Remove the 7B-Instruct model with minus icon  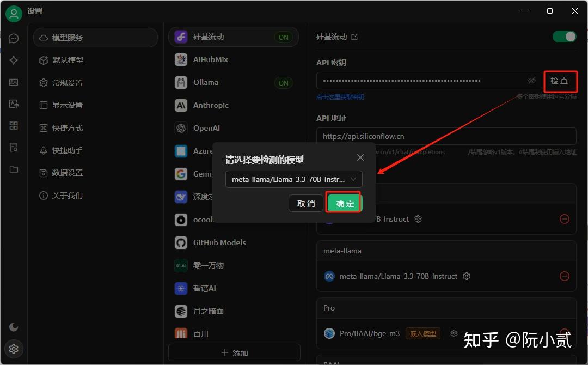(x=565, y=219)
